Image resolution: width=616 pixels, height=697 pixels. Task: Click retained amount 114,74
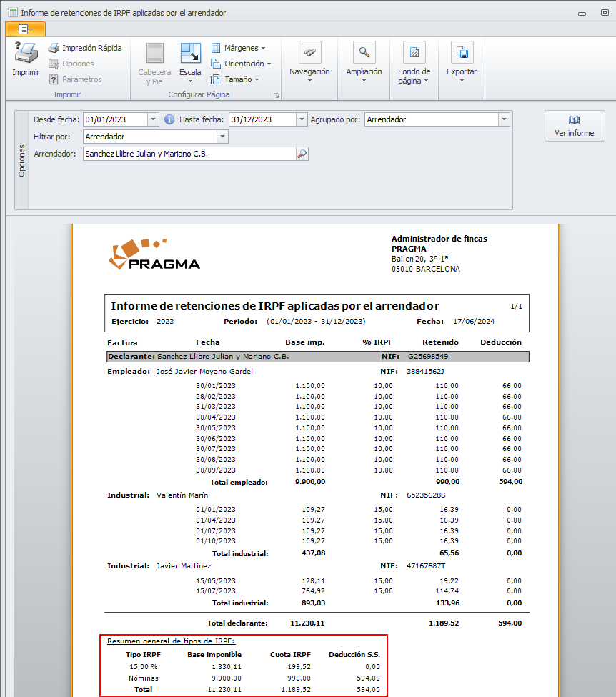[x=447, y=590]
